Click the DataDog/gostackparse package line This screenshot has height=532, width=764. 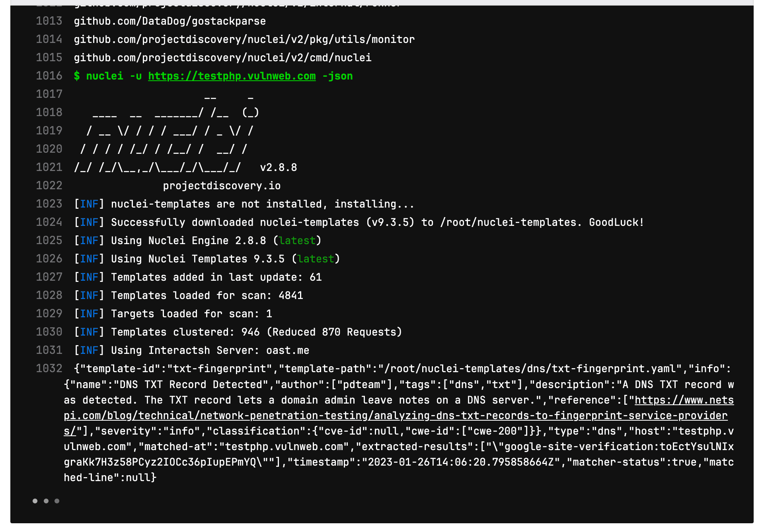click(170, 21)
